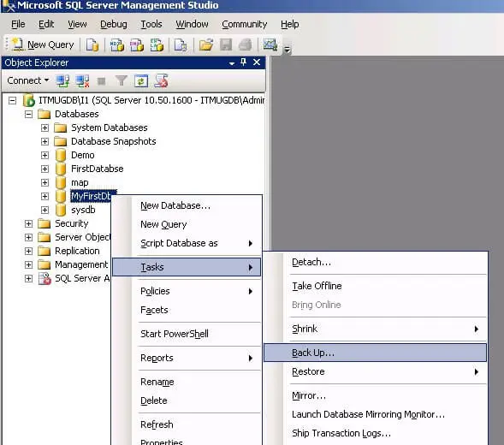
Task: Click the Analysis Services MDX Query icon
Action: 116,44
